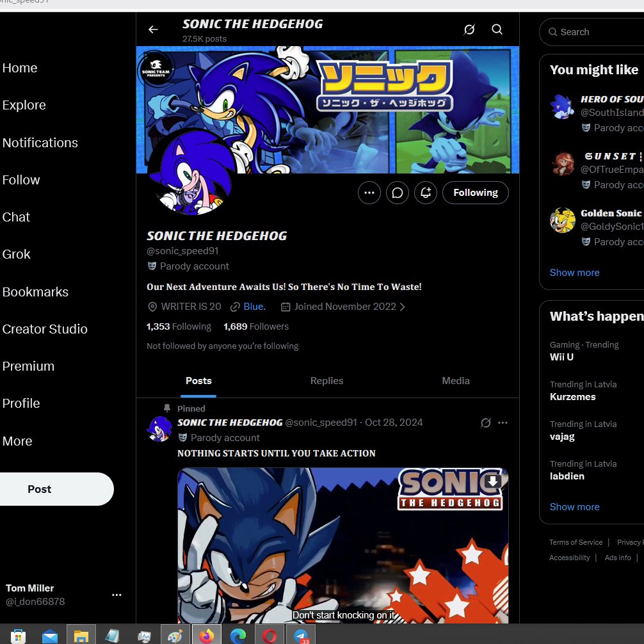Show more suggested accounts
The width and height of the screenshot is (644, 644).
pyautogui.click(x=574, y=273)
